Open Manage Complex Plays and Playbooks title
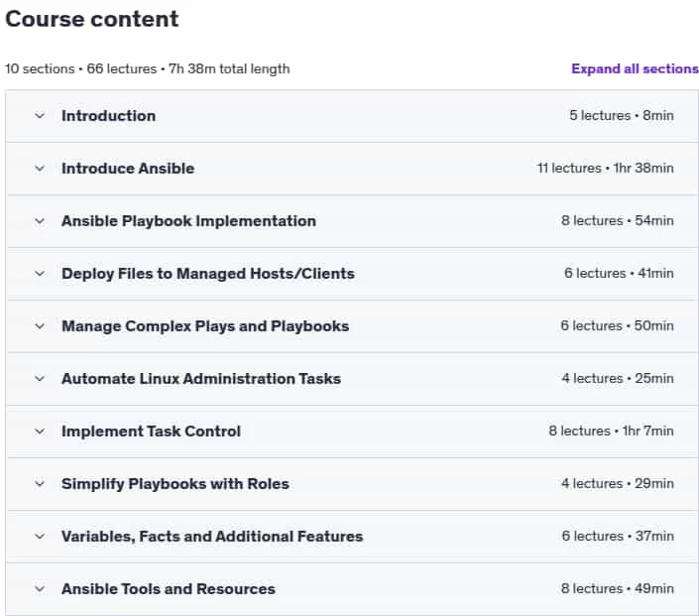This screenshot has height=616, width=699. pos(205,326)
